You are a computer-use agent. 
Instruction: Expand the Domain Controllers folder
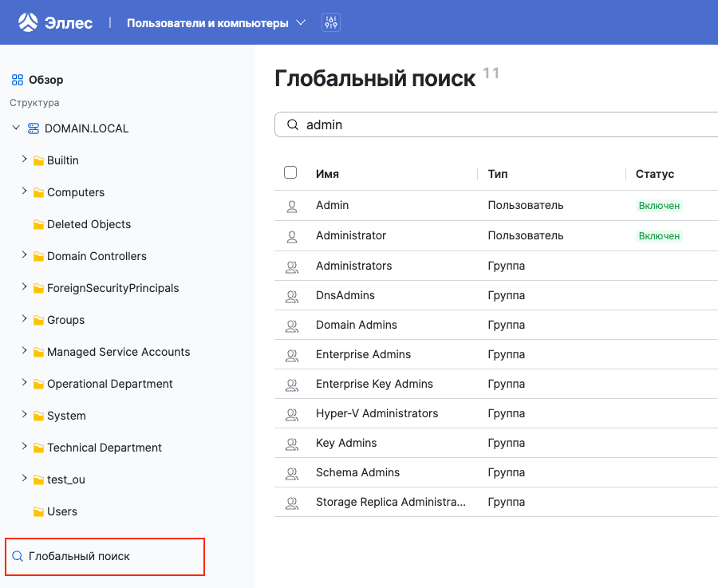[24, 255]
